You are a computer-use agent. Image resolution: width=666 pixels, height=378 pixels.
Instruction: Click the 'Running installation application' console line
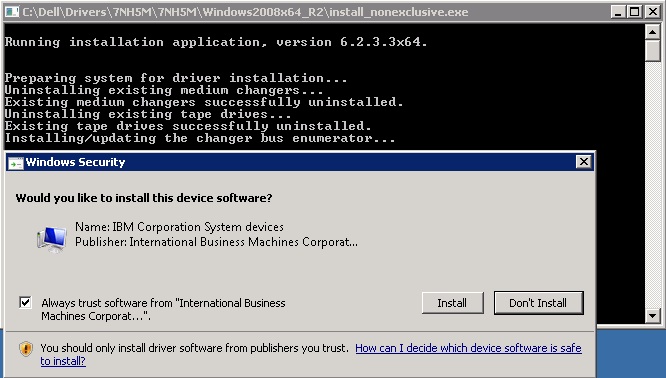(216, 42)
